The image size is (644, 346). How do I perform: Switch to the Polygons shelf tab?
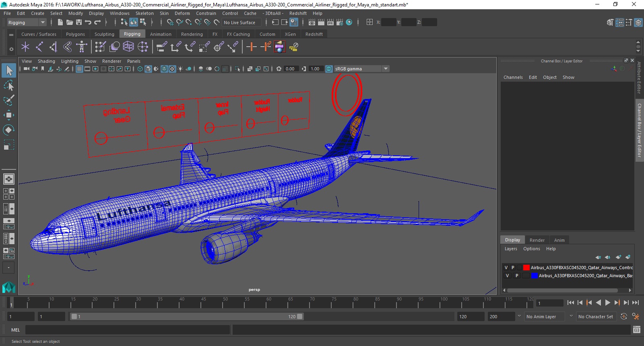75,34
